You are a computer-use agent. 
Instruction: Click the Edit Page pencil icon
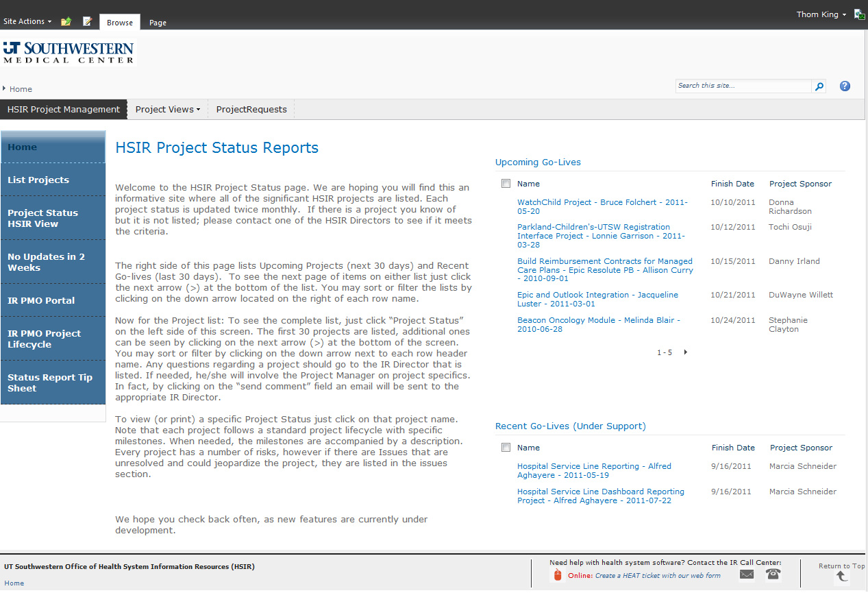pos(87,21)
